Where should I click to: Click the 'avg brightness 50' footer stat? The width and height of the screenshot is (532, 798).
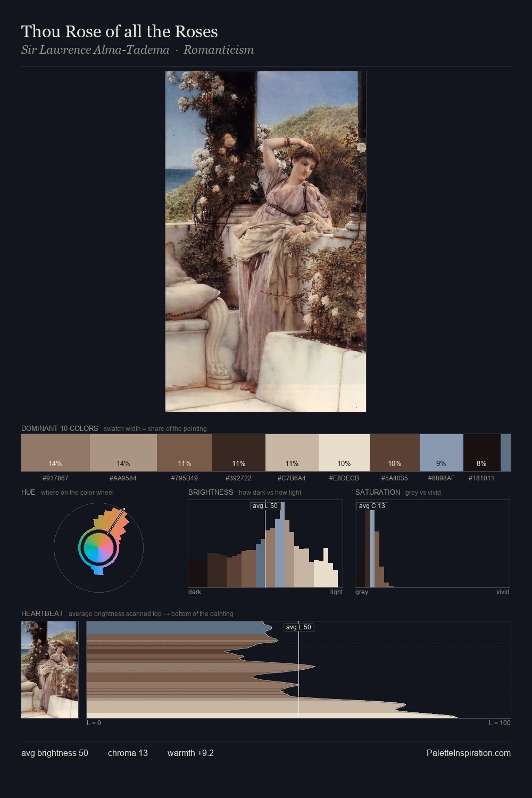55,753
